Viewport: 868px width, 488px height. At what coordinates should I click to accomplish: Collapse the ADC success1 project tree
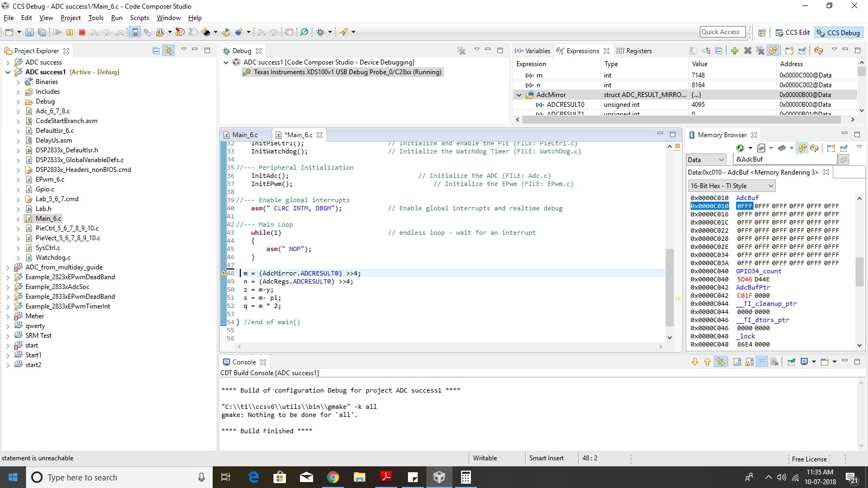click(x=8, y=72)
